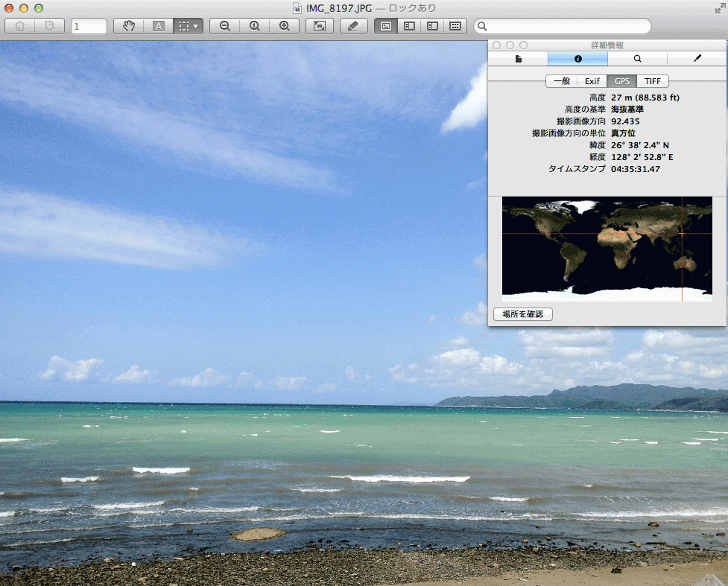
Task: Close the IMG_8197.JPG window with red button
Action: 9,8
